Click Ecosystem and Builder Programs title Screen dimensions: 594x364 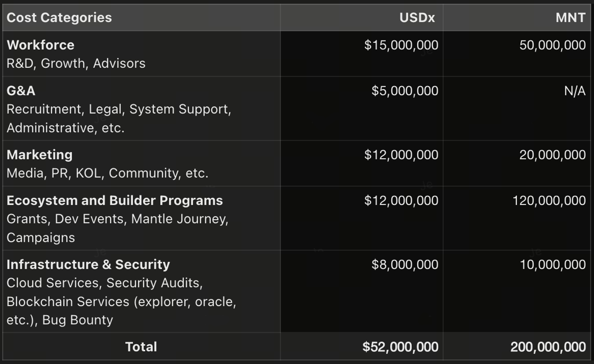coord(115,201)
